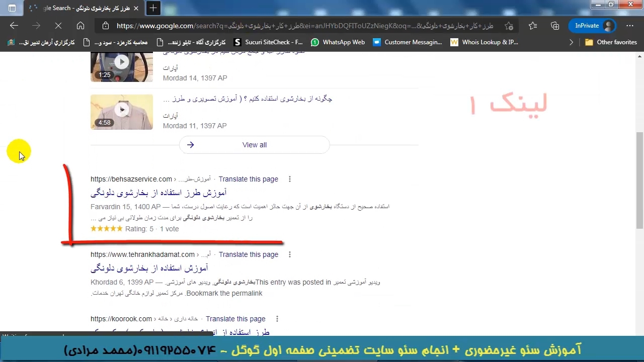Open WhatsApp Web bookmark

pos(338,42)
